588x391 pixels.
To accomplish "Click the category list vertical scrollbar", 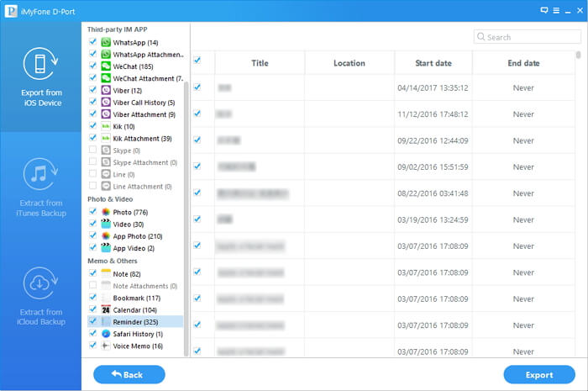I will pyautogui.click(x=186, y=219).
